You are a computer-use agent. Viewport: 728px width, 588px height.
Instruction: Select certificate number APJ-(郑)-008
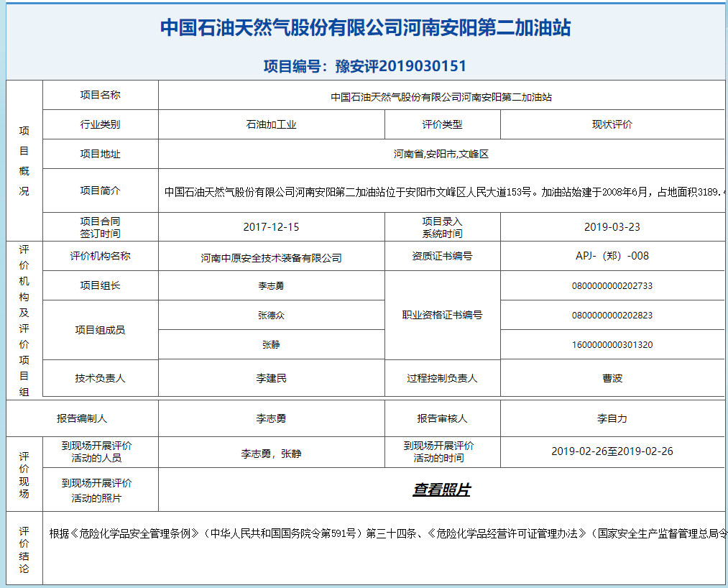(612, 256)
